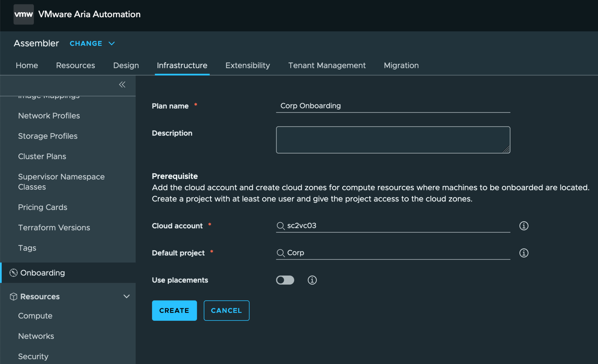Click the vmw logo icon
Image resolution: width=598 pixels, height=364 pixels.
tap(24, 14)
